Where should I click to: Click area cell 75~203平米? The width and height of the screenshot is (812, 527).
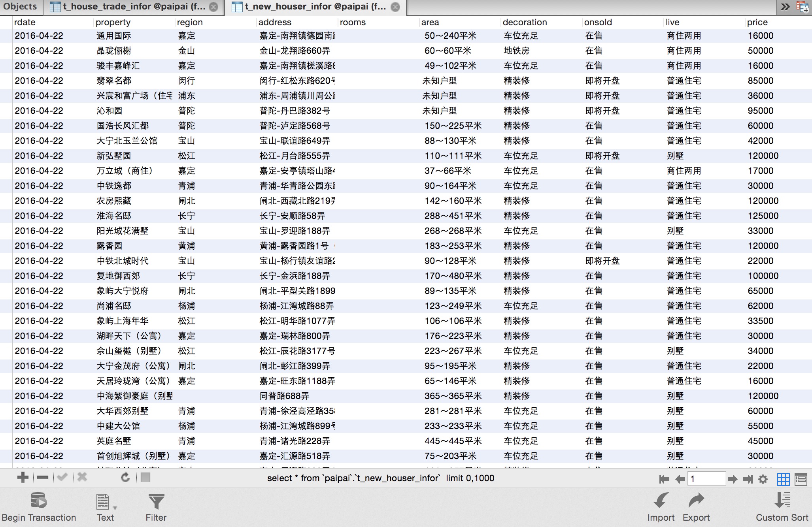tap(451, 456)
